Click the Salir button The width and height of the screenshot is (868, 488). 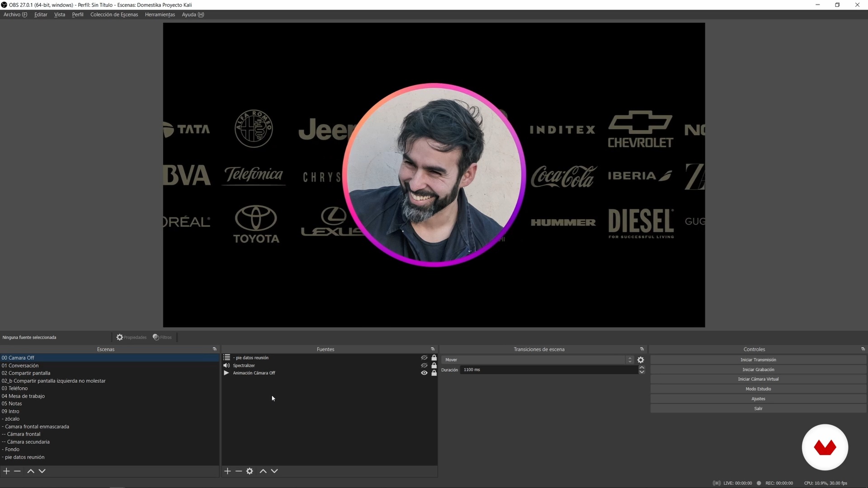[758, 408]
